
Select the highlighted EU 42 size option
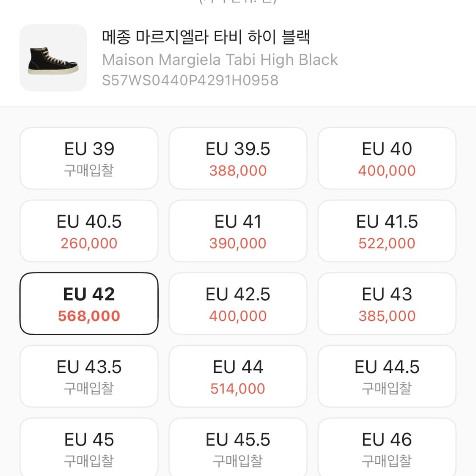click(x=88, y=303)
